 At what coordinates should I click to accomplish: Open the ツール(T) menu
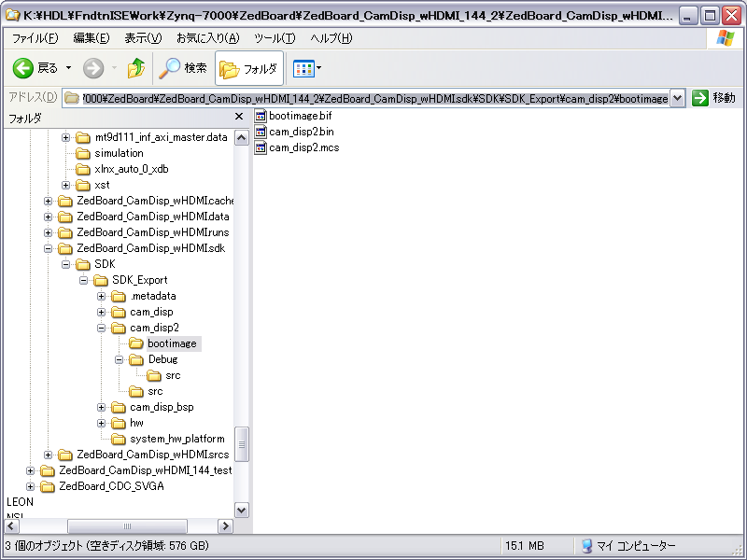click(x=275, y=38)
